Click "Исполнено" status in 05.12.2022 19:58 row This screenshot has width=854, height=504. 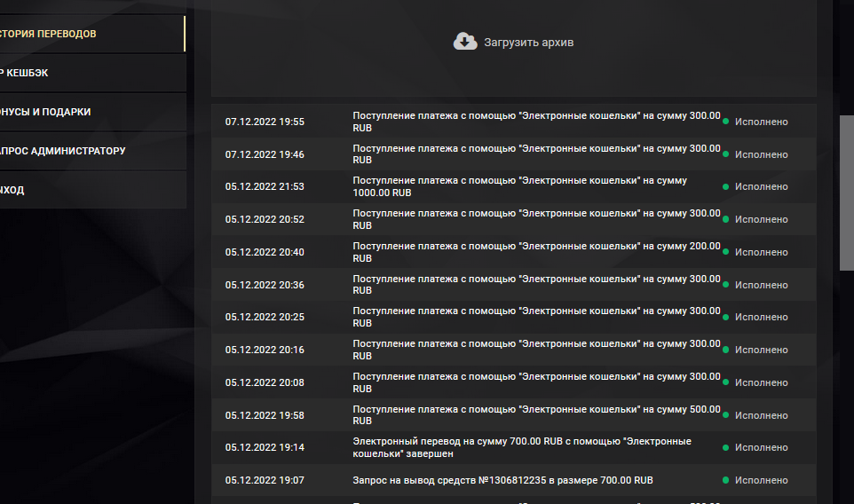pos(762,415)
